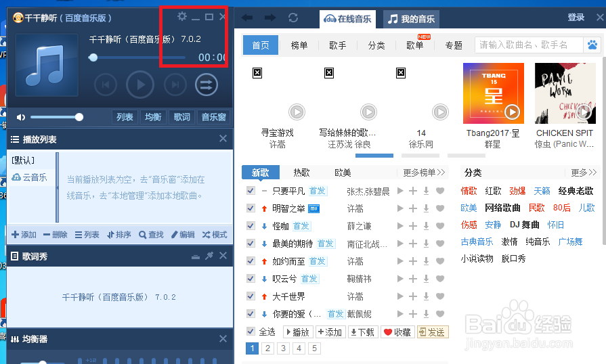
Task: Refresh the music window page
Action: [x=293, y=18]
